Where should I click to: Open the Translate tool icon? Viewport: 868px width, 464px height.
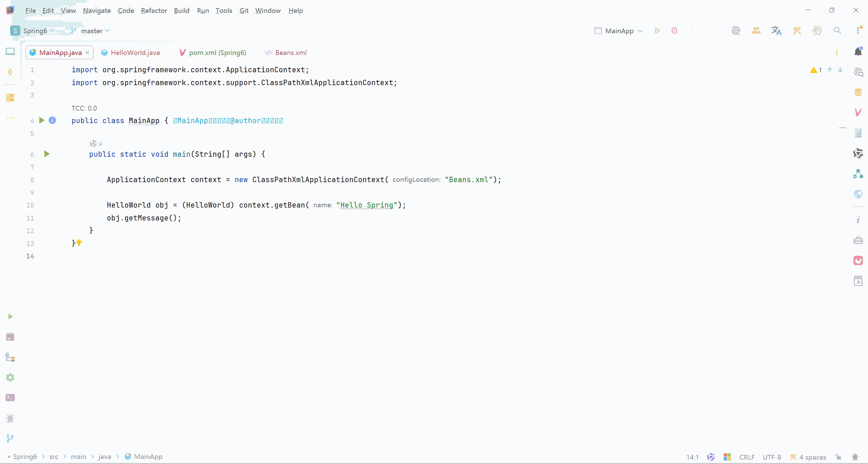[x=776, y=31]
